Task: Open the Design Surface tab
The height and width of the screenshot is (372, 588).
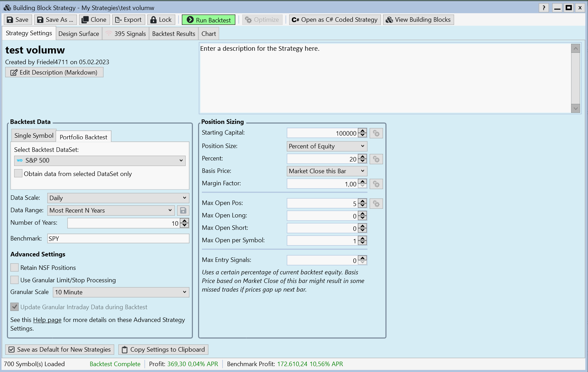Action: click(79, 34)
